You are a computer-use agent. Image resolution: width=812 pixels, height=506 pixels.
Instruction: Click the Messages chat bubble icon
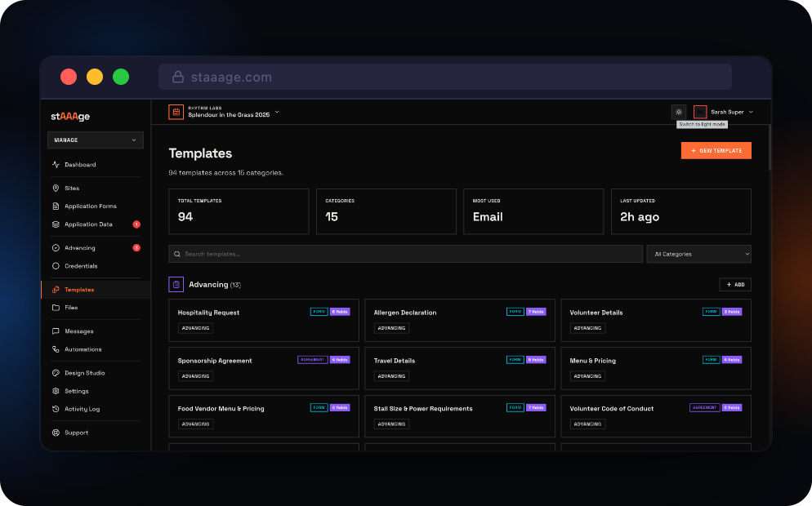56,331
